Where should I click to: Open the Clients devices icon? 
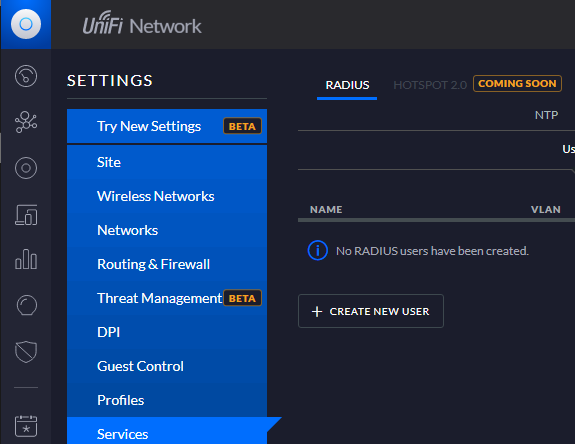point(26,214)
